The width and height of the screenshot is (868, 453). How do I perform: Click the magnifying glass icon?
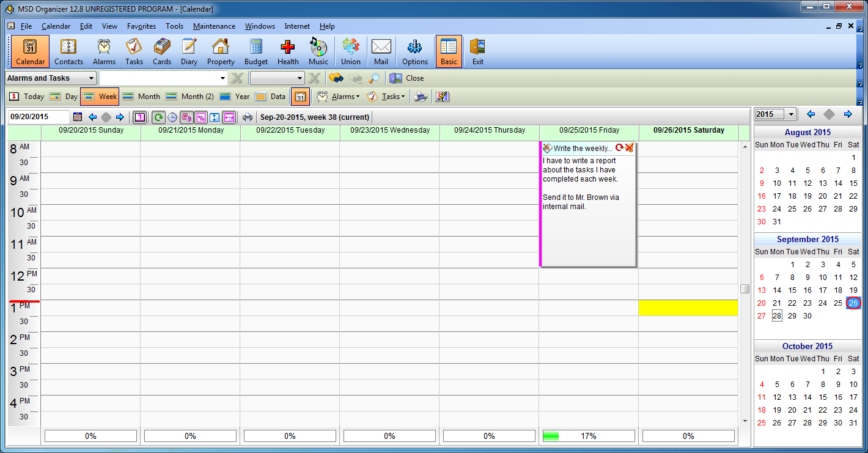click(373, 78)
